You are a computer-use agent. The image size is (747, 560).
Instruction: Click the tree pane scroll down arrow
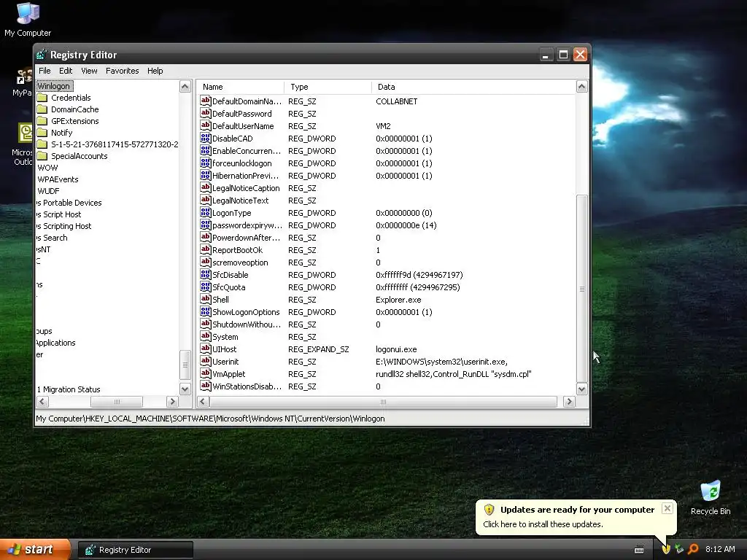click(185, 389)
